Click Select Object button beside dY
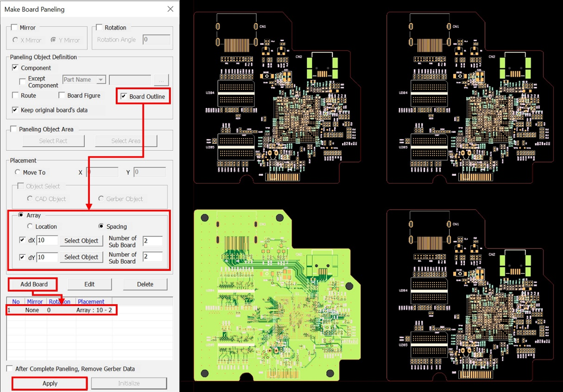The height and width of the screenshot is (392, 563). click(x=81, y=257)
